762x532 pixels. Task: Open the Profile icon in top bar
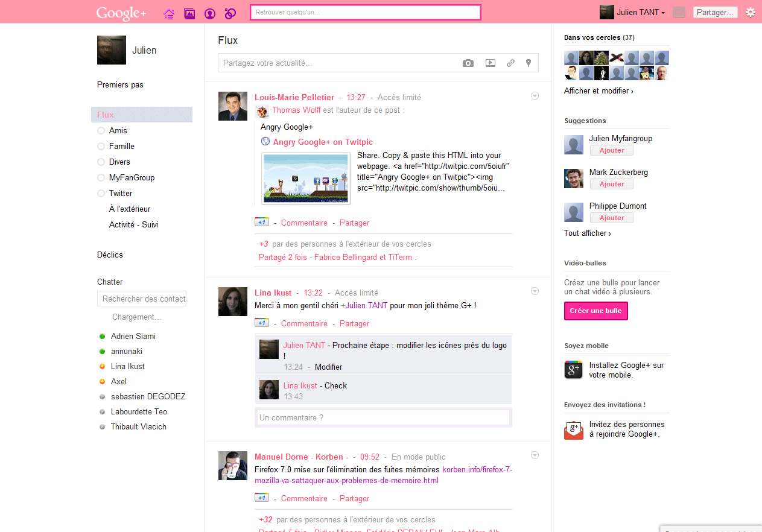point(209,13)
